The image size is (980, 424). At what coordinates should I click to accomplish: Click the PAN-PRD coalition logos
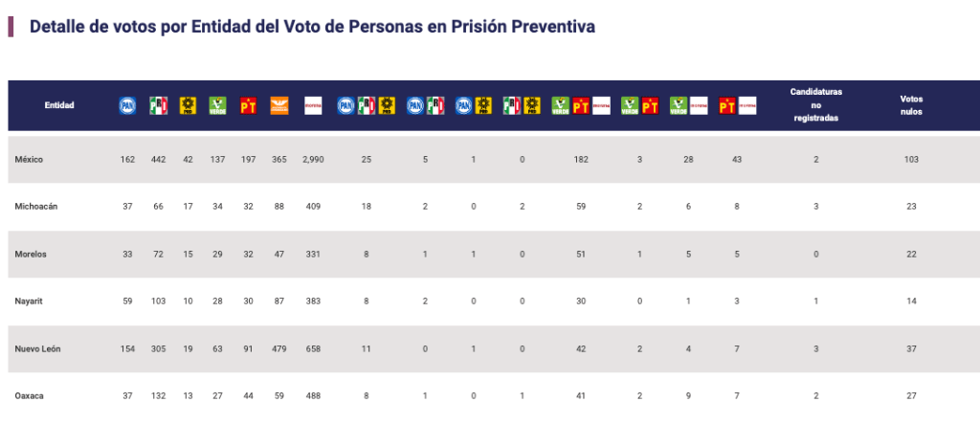473,105
